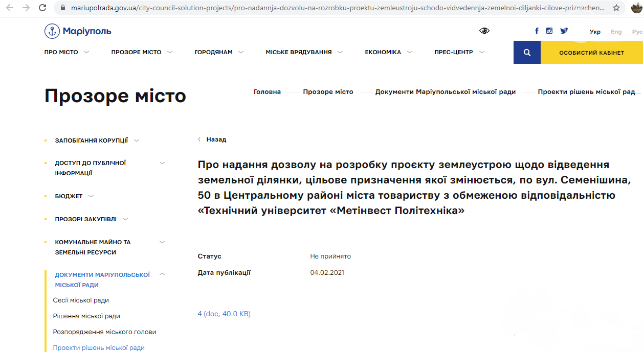Open the Instagram social icon

pos(549,31)
